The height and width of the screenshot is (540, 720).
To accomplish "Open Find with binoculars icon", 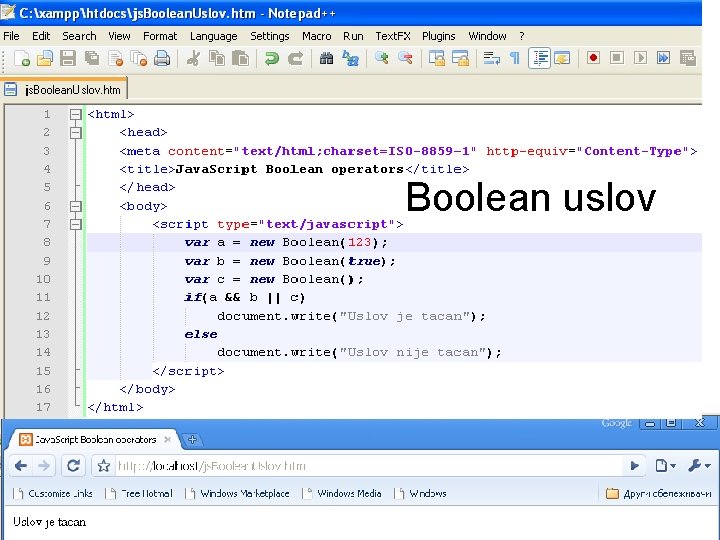I will [326, 58].
